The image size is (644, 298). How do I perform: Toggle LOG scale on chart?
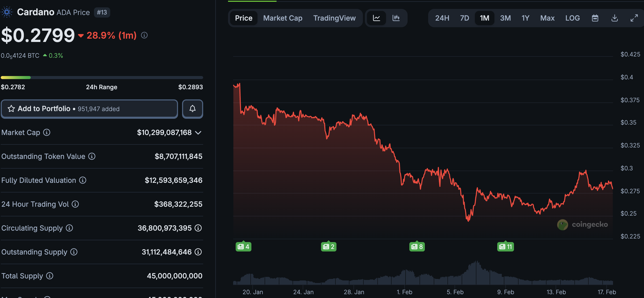(572, 18)
